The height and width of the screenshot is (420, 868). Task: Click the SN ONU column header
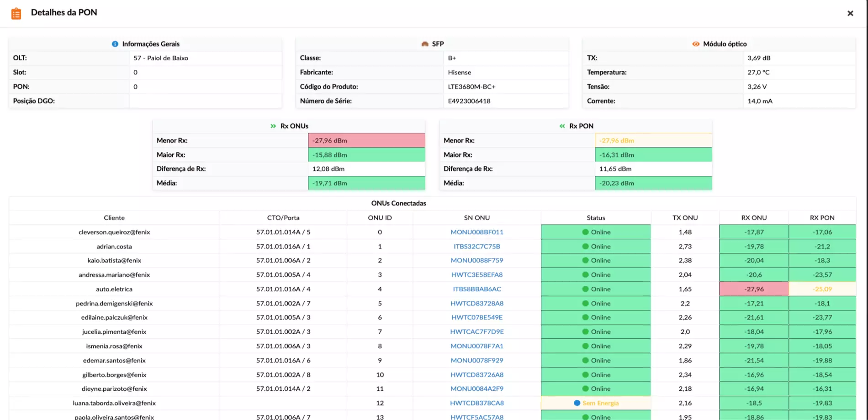[x=477, y=218]
